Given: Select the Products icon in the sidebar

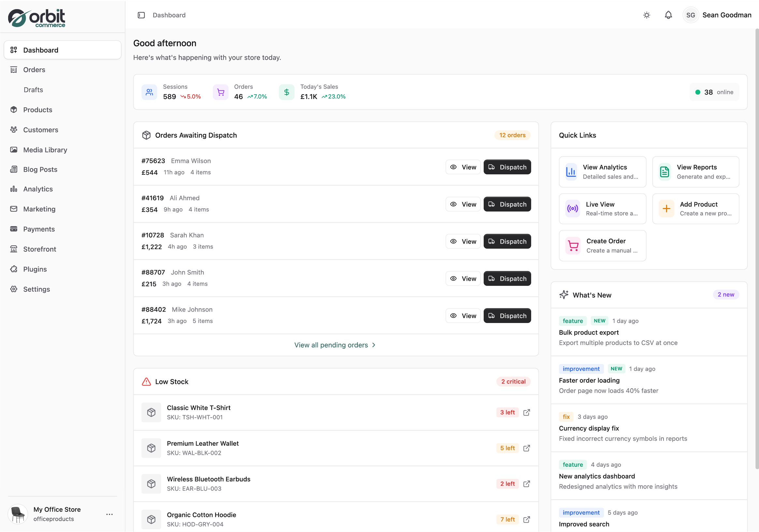Looking at the screenshot, I should (x=14, y=110).
